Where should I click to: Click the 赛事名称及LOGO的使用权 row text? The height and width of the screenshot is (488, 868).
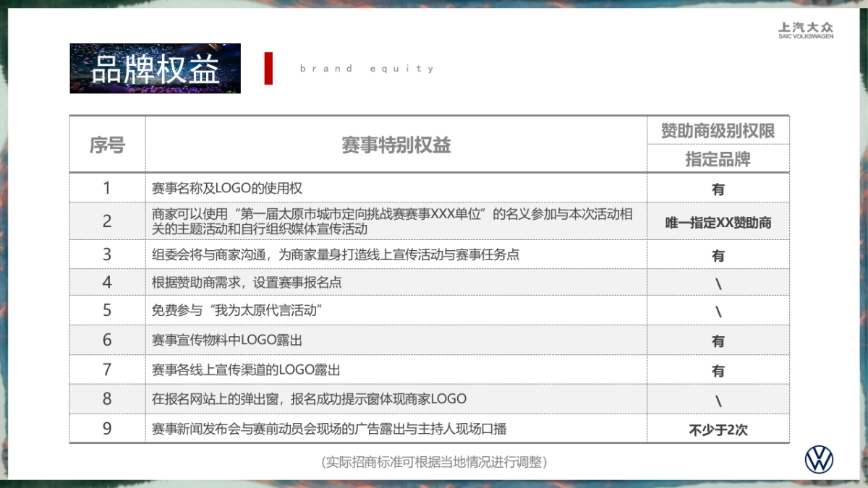[227, 189]
